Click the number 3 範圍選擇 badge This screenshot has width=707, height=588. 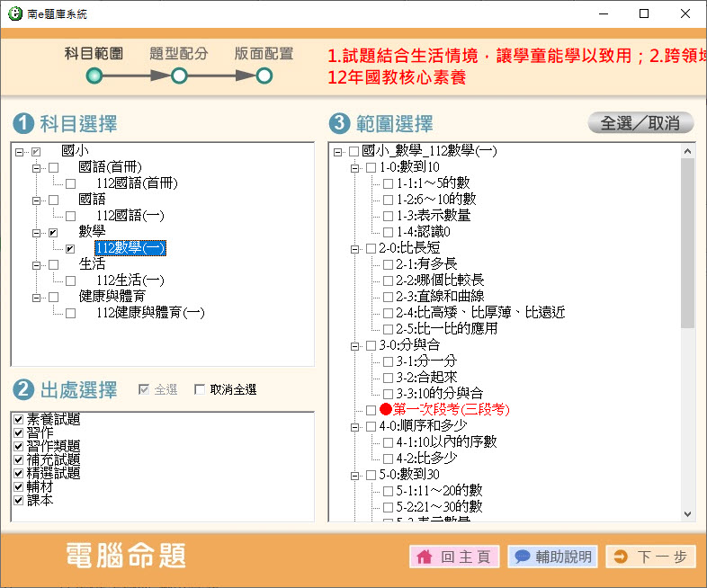(x=340, y=123)
